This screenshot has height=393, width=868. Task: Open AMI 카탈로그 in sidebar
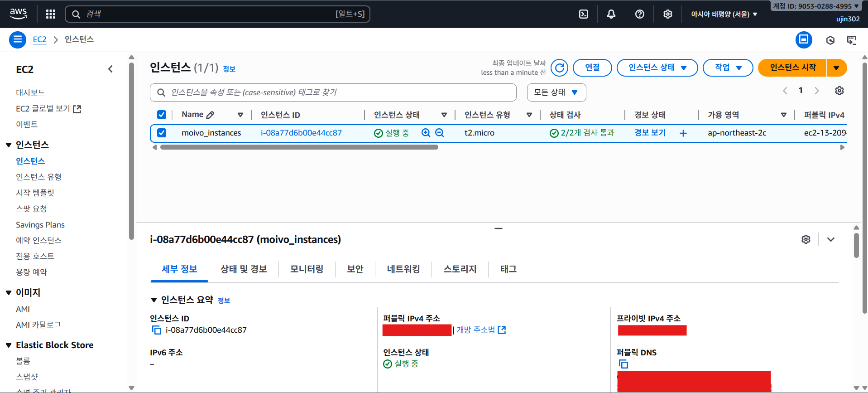[x=38, y=325]
